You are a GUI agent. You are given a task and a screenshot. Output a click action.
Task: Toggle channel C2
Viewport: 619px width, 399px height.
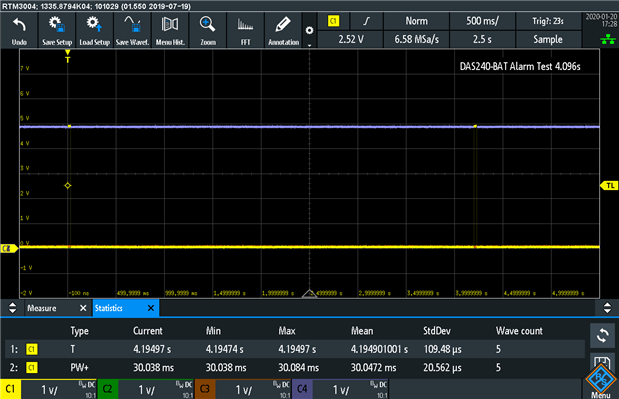[107, 389]
